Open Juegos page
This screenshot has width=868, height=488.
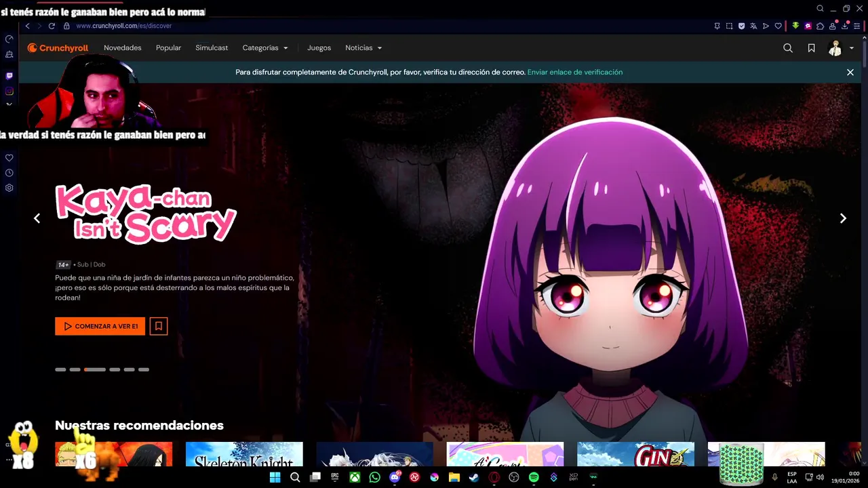click(x=319, y=48)
